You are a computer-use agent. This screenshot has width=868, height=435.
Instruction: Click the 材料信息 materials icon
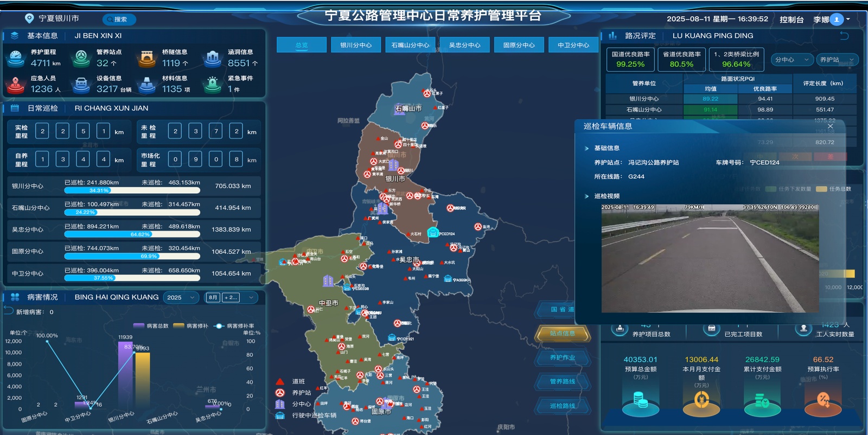(x=147, y=85)
